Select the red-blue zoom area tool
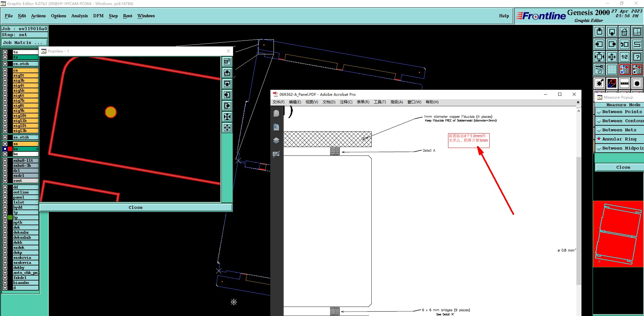This screenshot has height=316, width=644. (612, 83)
